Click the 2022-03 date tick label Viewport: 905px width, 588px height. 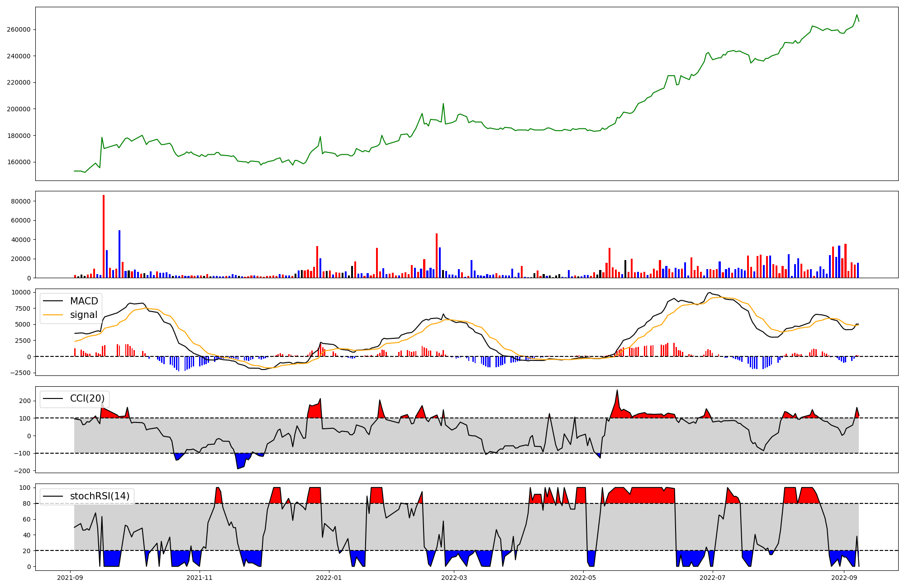pos(454,578)
